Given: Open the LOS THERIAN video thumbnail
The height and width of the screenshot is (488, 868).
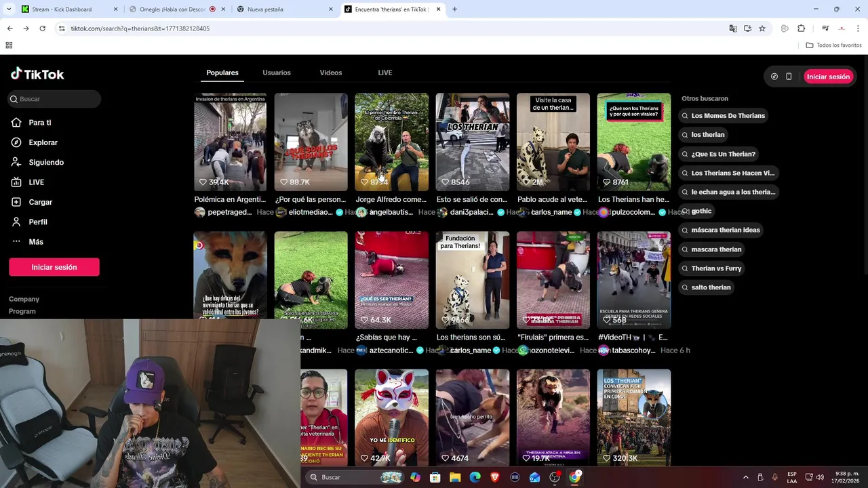Looking at the screenshot, I should (x=472, y=142).
